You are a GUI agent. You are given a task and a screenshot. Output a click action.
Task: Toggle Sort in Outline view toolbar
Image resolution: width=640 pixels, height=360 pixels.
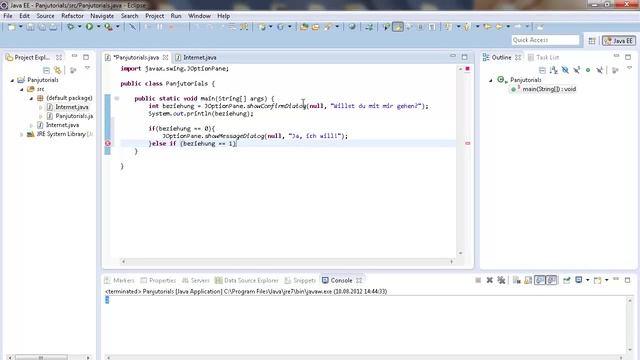click(553, 70)
